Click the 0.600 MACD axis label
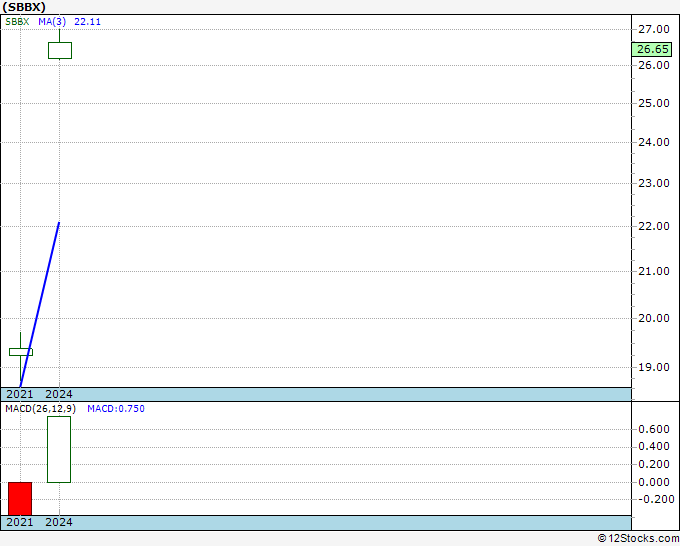The image size is (680, 546). click(x=654, y=429)
